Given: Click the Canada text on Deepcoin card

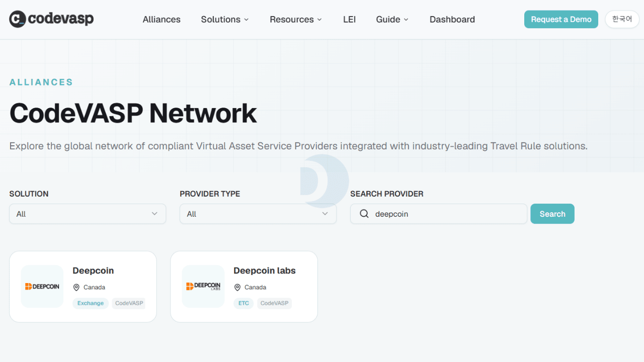Looking at the screenshot, I should tap(95, 288).
